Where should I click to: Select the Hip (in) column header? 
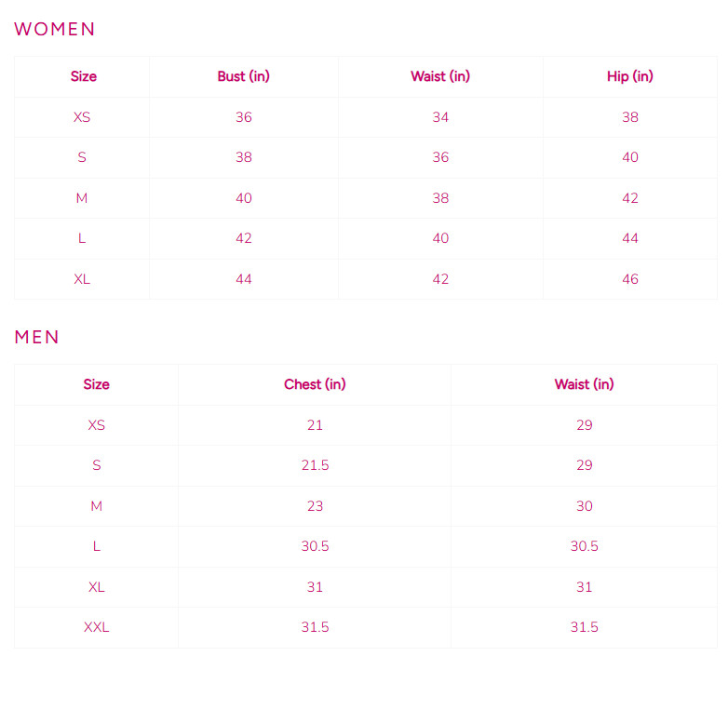(x=630, y=76)
